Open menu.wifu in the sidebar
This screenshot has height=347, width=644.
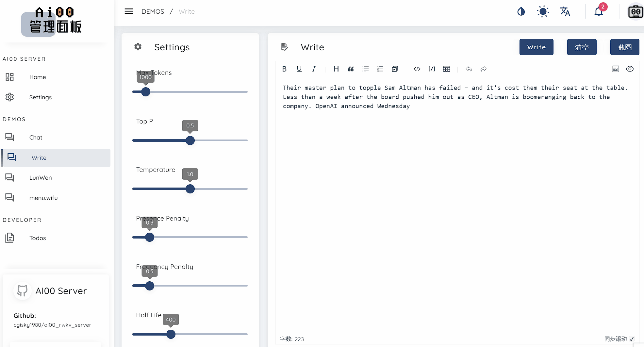(56, 198)
